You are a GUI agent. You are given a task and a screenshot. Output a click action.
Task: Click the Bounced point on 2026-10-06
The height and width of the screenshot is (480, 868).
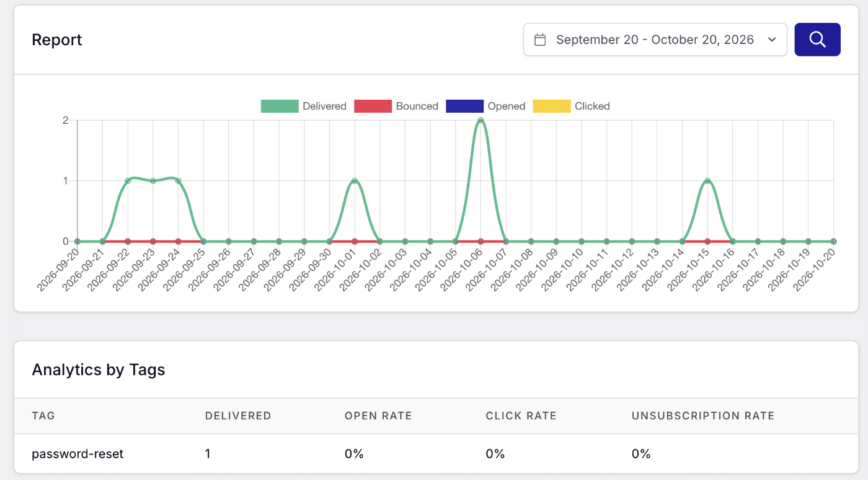[480, 242]
